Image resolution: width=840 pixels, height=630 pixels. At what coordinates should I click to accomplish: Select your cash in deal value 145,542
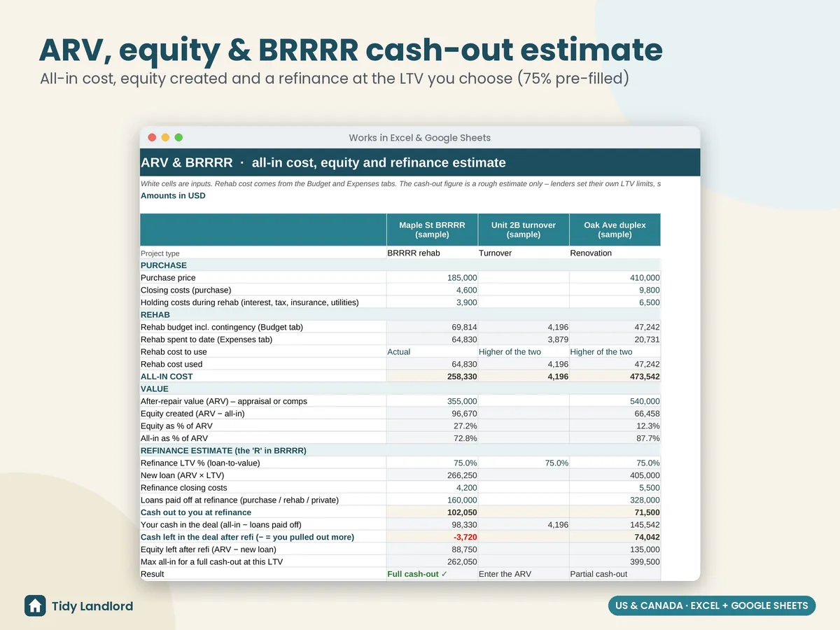(x=615, y=524)
